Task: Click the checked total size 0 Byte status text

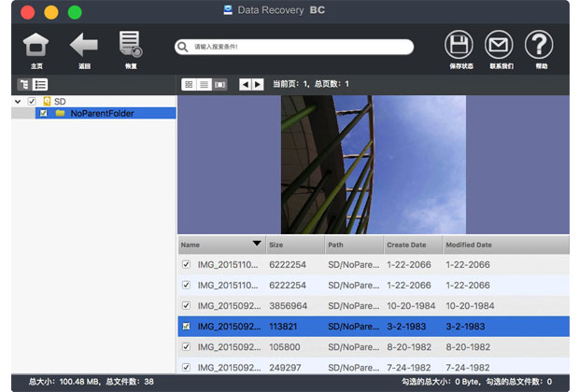Action: (x=441, y=382)
